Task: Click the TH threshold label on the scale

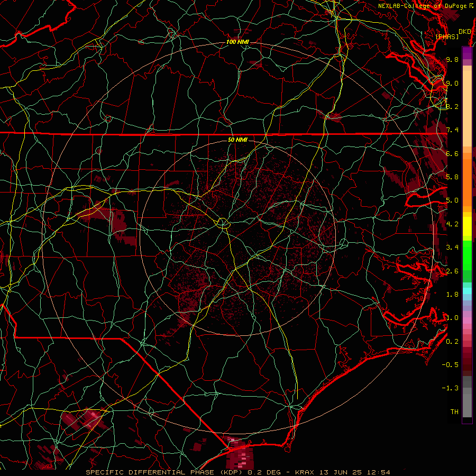Action: [x=454, y=412]
